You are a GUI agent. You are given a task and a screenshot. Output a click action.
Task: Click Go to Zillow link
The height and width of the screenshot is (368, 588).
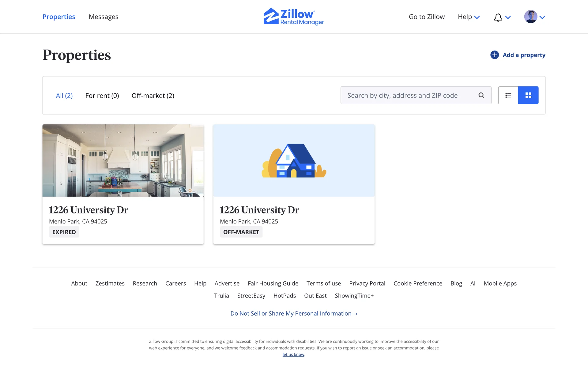point(427,17)
